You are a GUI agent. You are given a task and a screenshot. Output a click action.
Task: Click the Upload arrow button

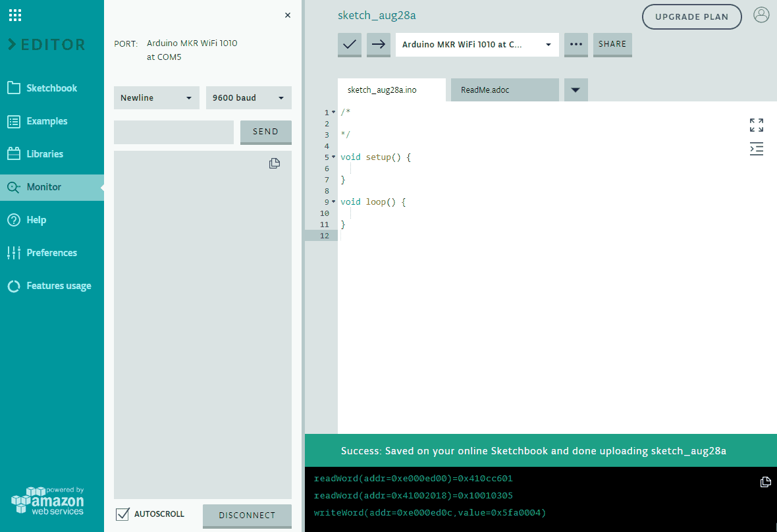coord(379,45)
